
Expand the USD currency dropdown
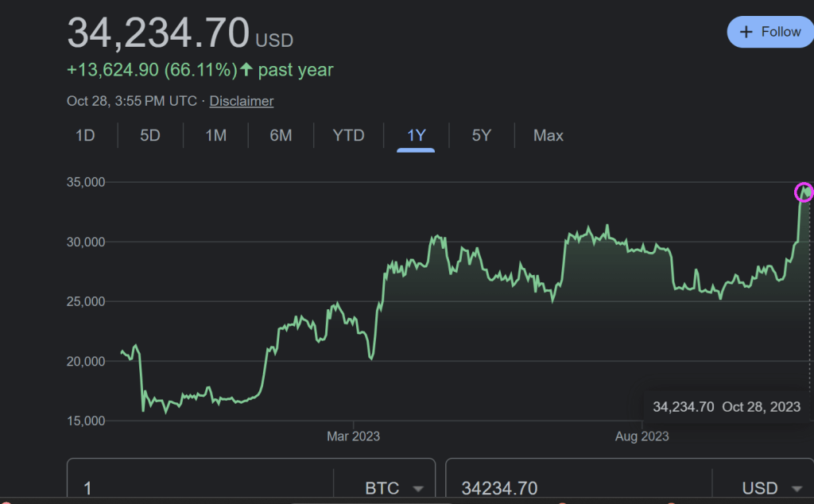773,487
